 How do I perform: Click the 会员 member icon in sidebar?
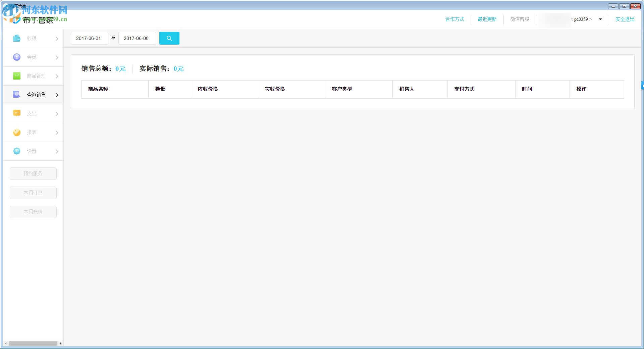17,57
